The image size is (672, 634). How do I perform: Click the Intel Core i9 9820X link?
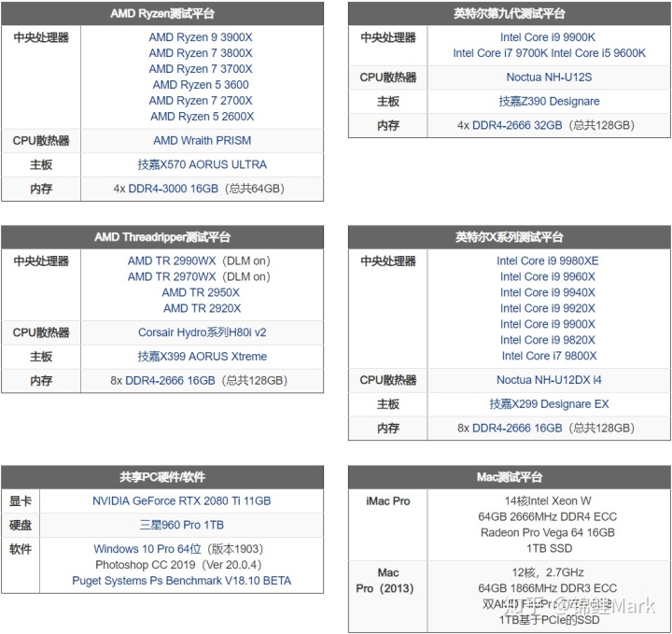[x=548, y=341]
